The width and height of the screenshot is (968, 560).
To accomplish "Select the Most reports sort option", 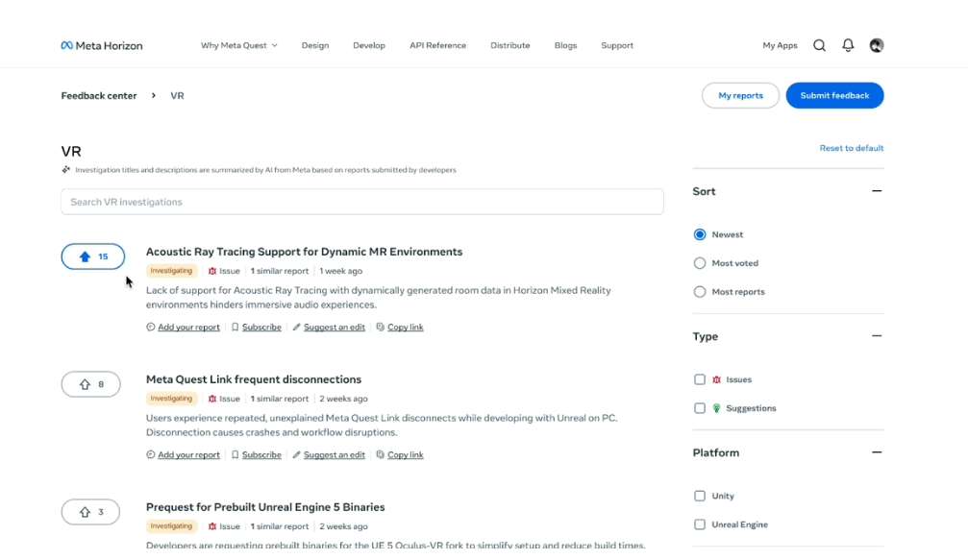I will point(700,292).
